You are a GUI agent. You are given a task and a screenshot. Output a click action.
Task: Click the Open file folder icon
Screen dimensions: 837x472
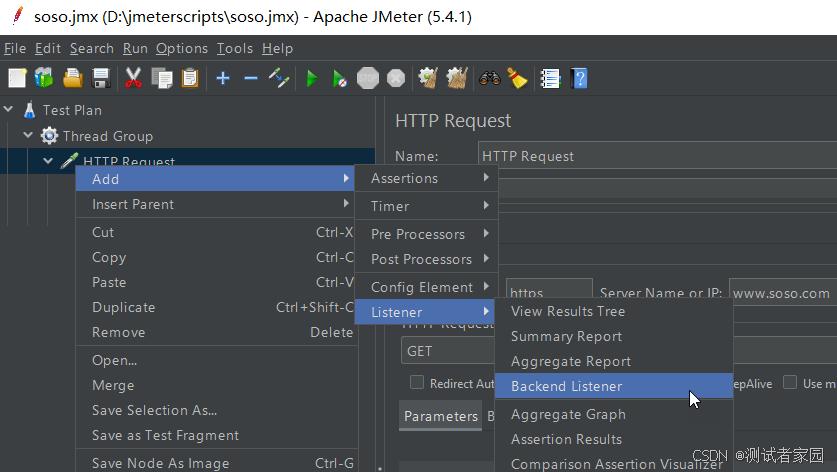(73, 78)
